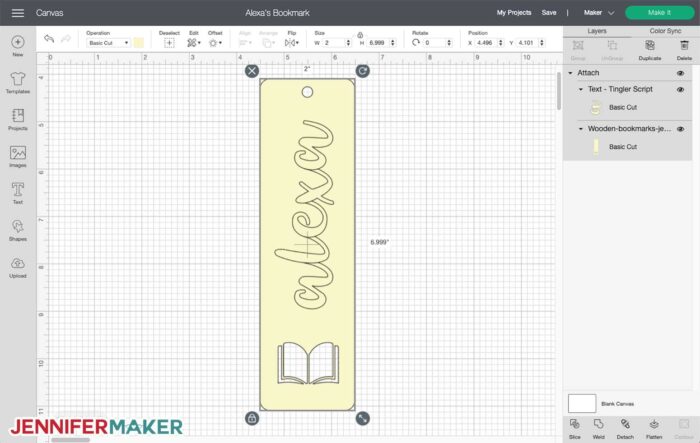
Task: Redo the last action
Action: pyautogui.click(x=66, y=39)
